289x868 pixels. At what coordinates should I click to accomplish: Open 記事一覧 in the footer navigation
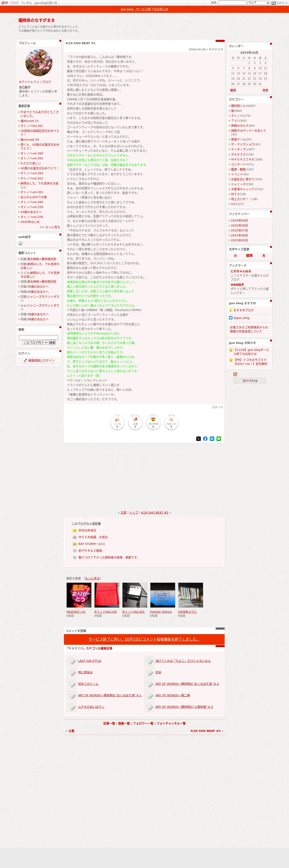tap(109, 723)
